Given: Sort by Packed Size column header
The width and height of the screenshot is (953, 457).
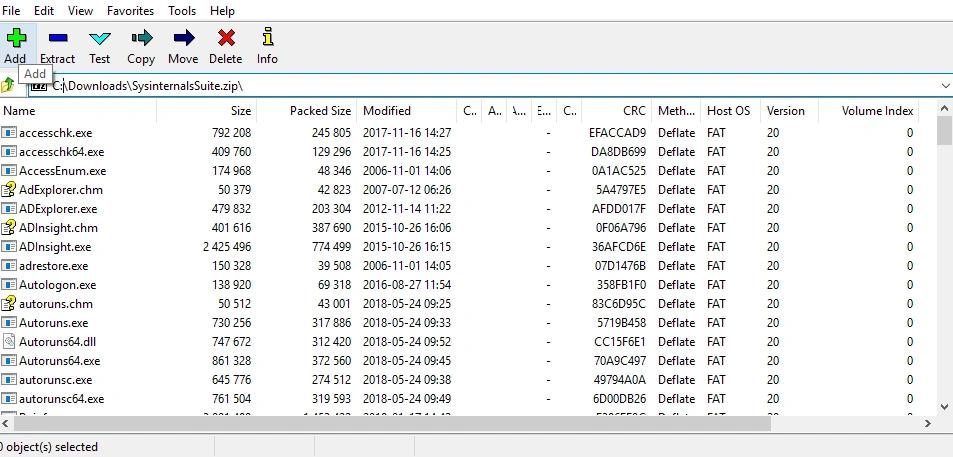Looking at the screenshot, I should pyautogui.click(x=306, y=111).
